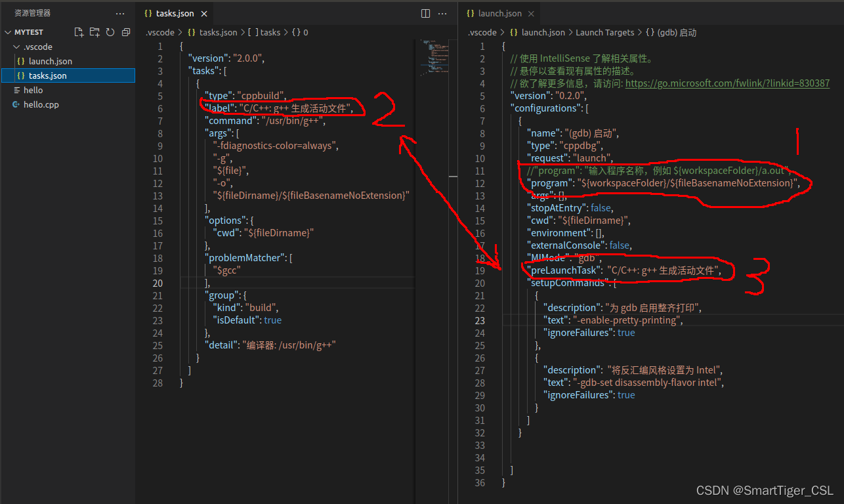
Task: Split the tasks.json editor right
Action: pyautogui.click(x=425, y=13)
